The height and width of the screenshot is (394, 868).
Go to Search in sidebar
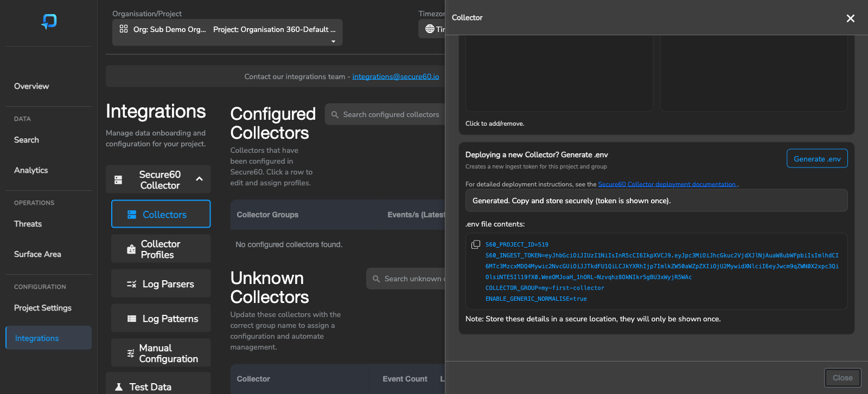(x=27, y=140)
